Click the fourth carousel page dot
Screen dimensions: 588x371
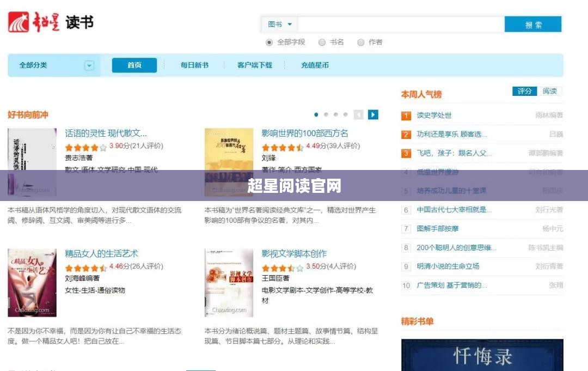(345, 115)
